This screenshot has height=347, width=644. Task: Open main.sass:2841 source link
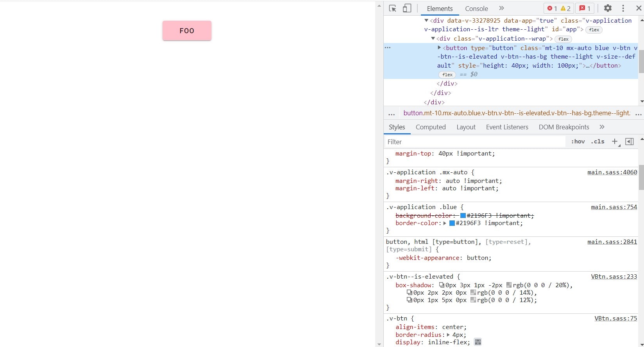(x=612, y=242)
